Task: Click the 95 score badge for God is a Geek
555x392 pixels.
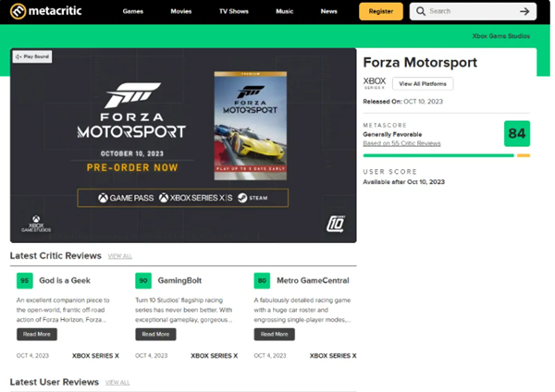Action: (25, 280)
